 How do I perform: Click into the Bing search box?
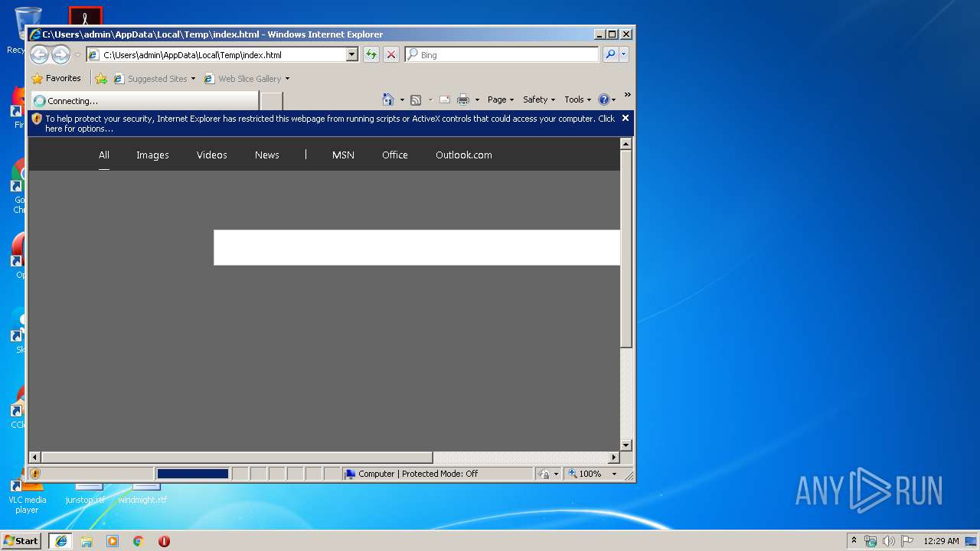tap(502, 55)
